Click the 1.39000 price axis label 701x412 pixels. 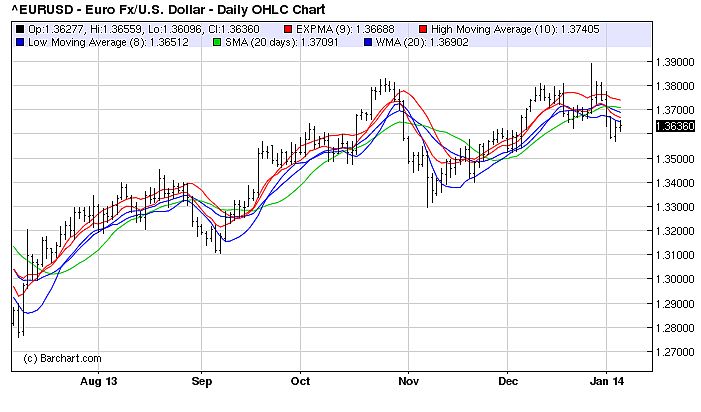click(x=673, y=62)
